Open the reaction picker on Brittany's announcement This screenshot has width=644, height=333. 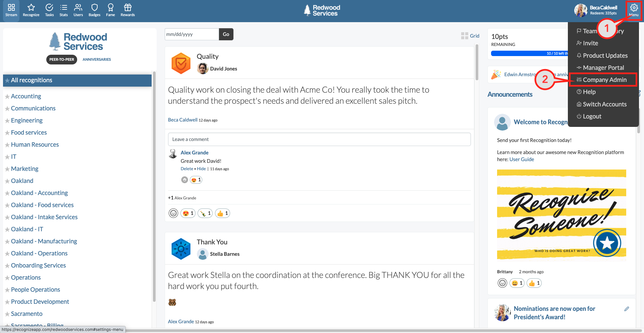point(502,283)
